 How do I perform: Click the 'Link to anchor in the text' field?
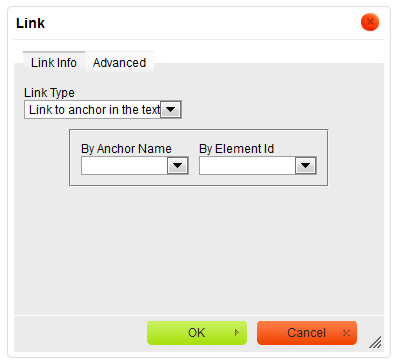103,110
